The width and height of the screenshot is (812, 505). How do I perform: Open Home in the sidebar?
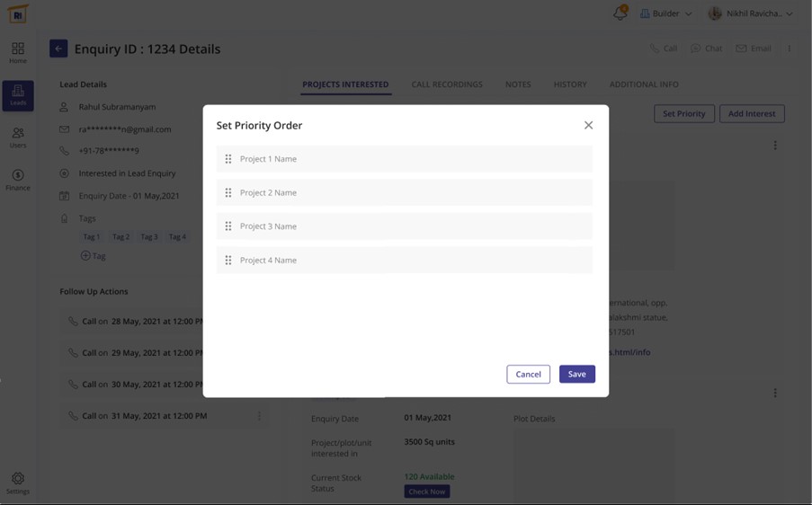(18, 52)
